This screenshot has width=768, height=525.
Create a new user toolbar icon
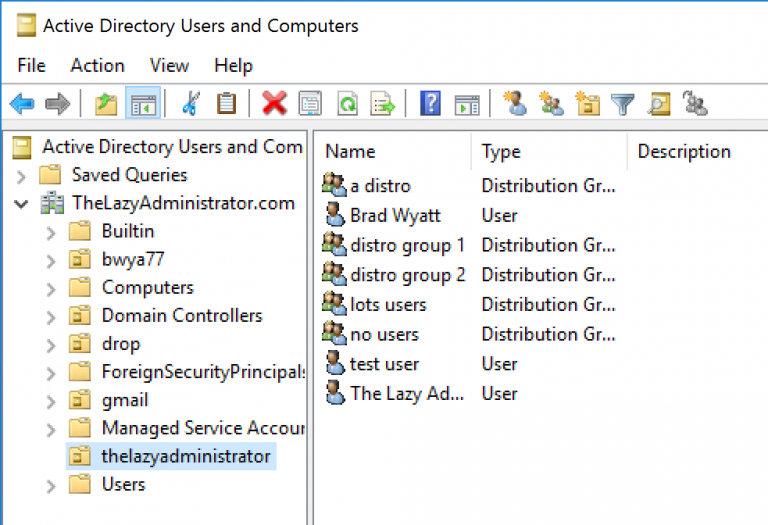pos(515,104)
